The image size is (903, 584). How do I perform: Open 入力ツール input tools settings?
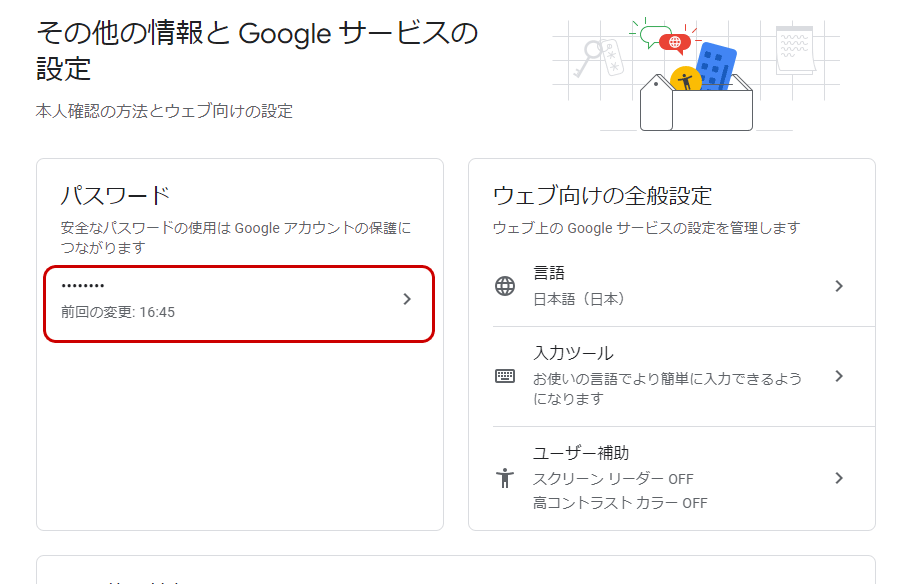[x=839, y=377]
